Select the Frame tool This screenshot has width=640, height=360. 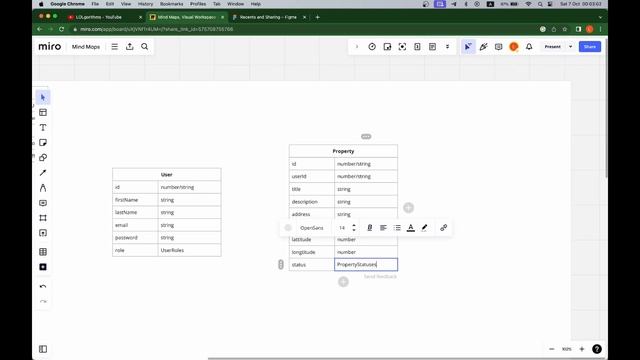coord(43,218)
